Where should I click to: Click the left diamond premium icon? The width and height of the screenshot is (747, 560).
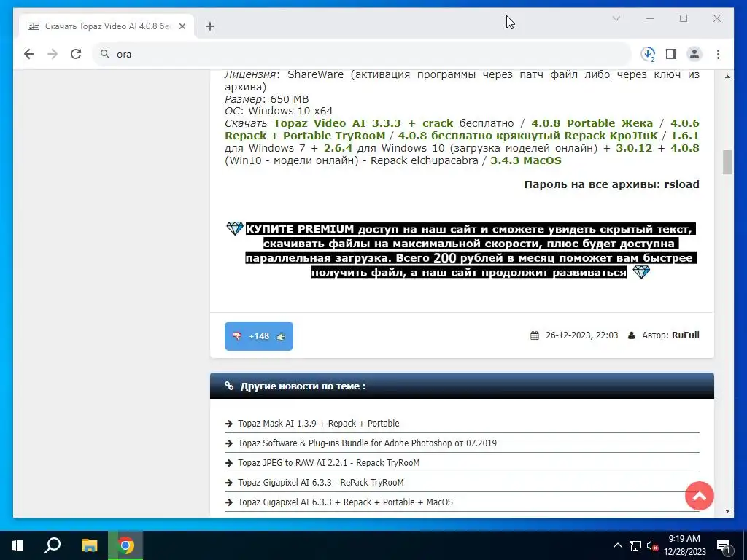tap(234, 228)
